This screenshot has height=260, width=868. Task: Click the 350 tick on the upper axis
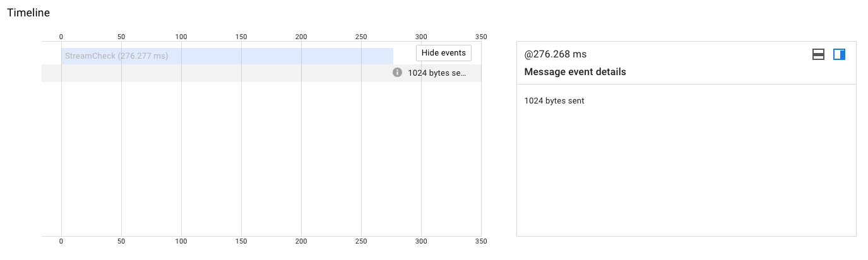pos(481,37)
